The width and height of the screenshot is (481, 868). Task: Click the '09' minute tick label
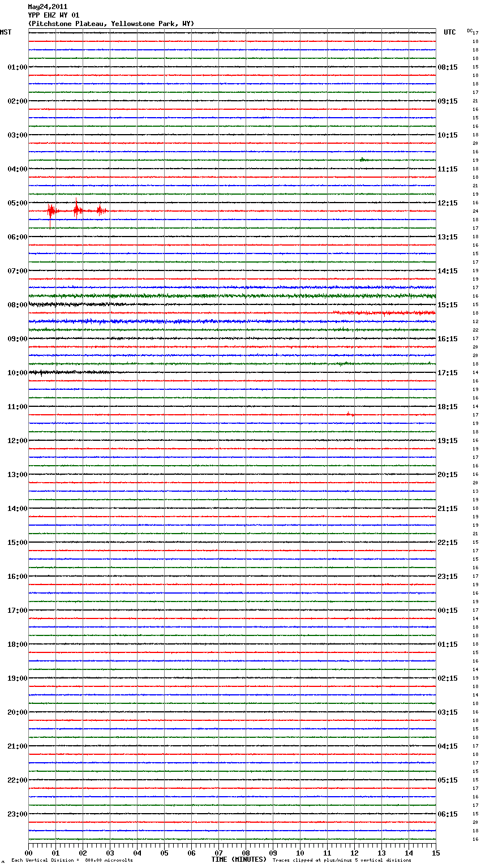[x=273, y=853]
